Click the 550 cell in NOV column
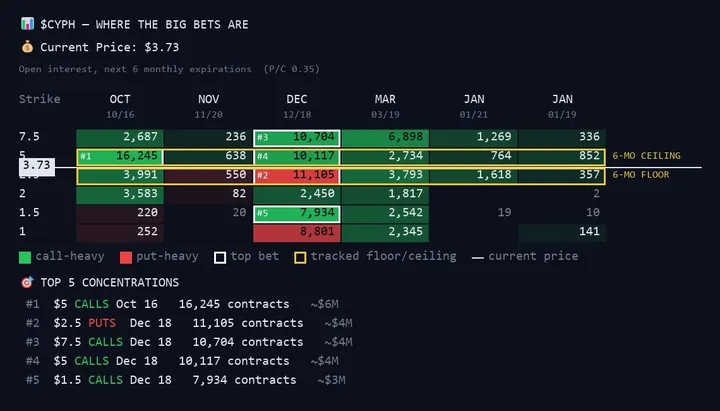Image resolution: width=720 pixels, height=411 pixels. [x=208, y=175]
